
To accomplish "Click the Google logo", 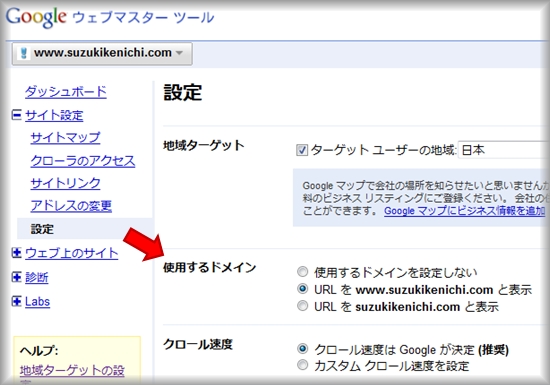I will click(36, 17).
